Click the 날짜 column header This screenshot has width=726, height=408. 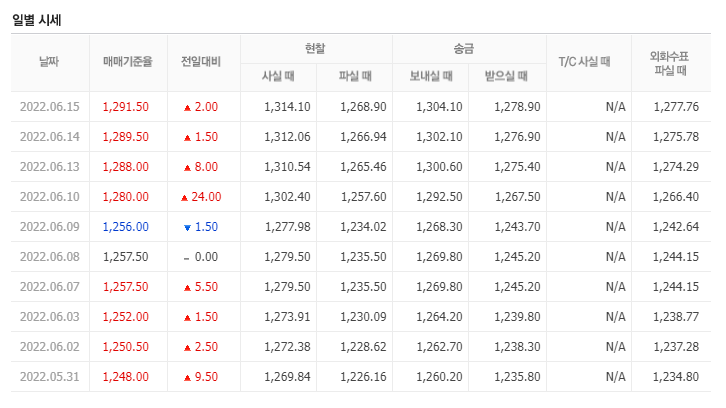[49, 62]
